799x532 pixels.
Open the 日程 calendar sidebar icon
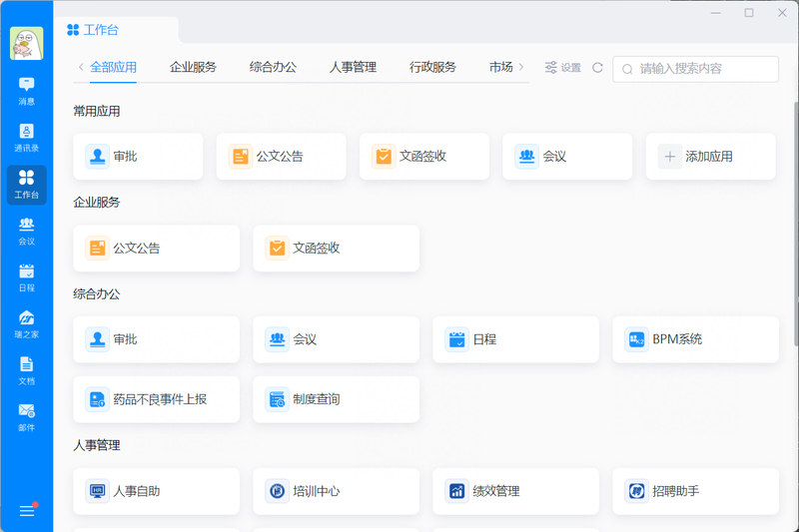[x=27, y=277]
